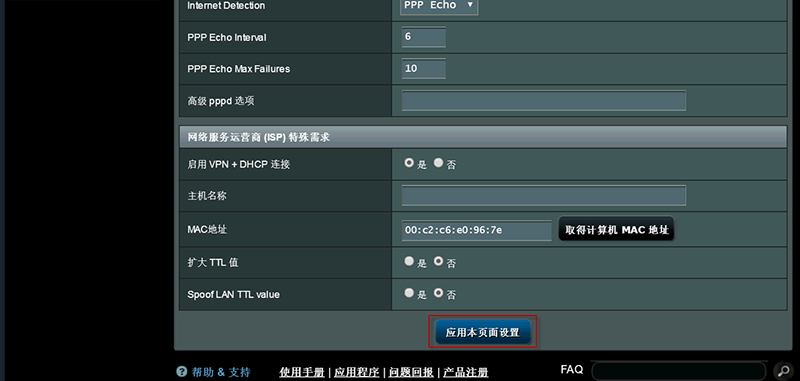
Task: Click the FAQ search magnifier icon
Action: 783,371
